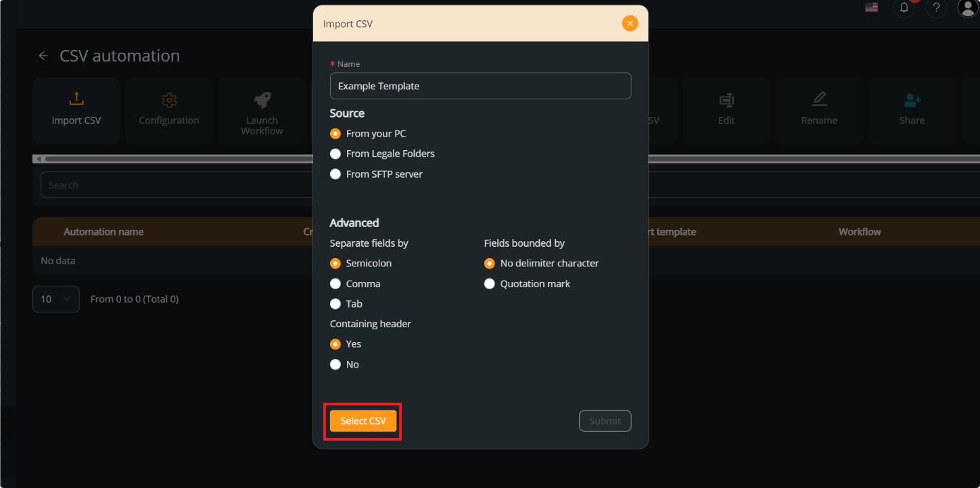Select the Edit pencil icon

click(726, 99)
